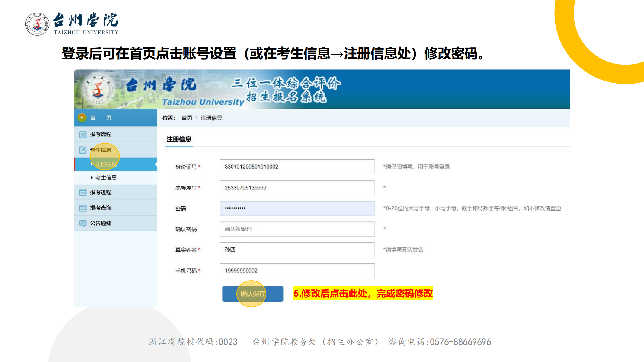Click the 请仔细填写，用于账号登录 hint
Image resolution: width=644 pixels, height=362 pixels.
(x=417, y=167)
